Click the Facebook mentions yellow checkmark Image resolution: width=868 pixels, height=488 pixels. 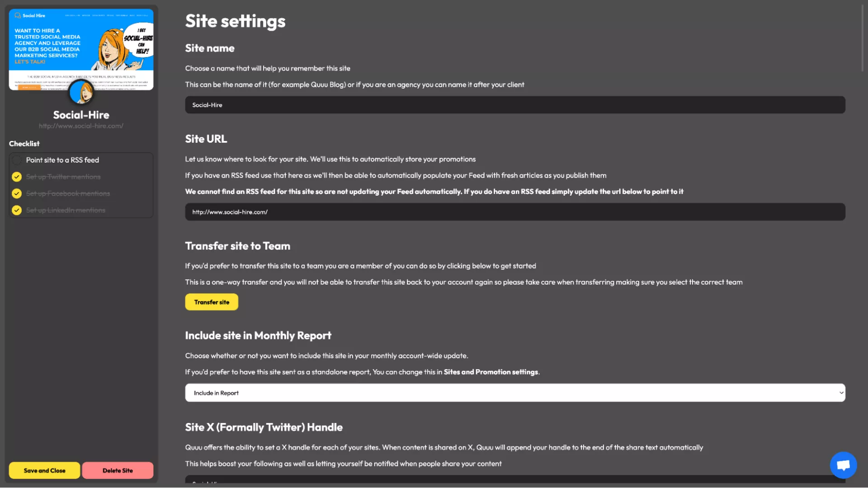click(17, 193)
